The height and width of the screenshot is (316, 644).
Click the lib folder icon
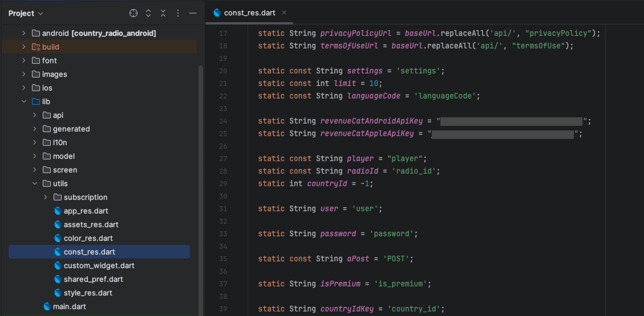click(x=36, y=102)
